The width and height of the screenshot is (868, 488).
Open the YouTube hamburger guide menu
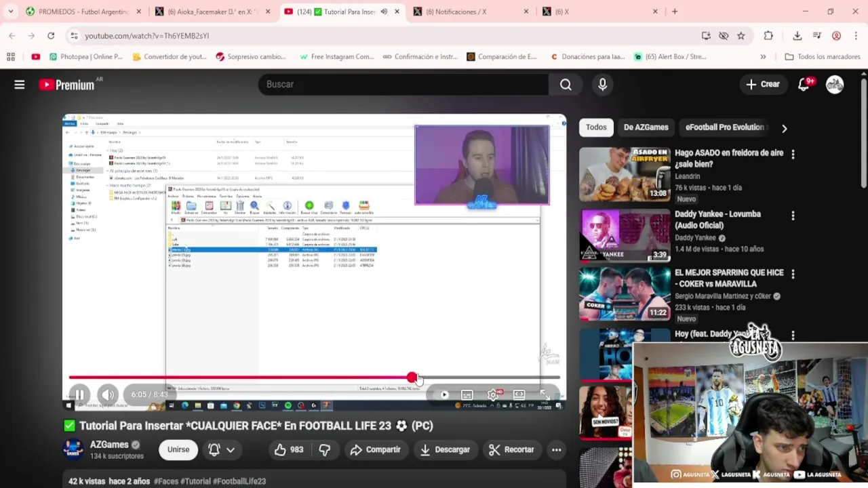20,84
